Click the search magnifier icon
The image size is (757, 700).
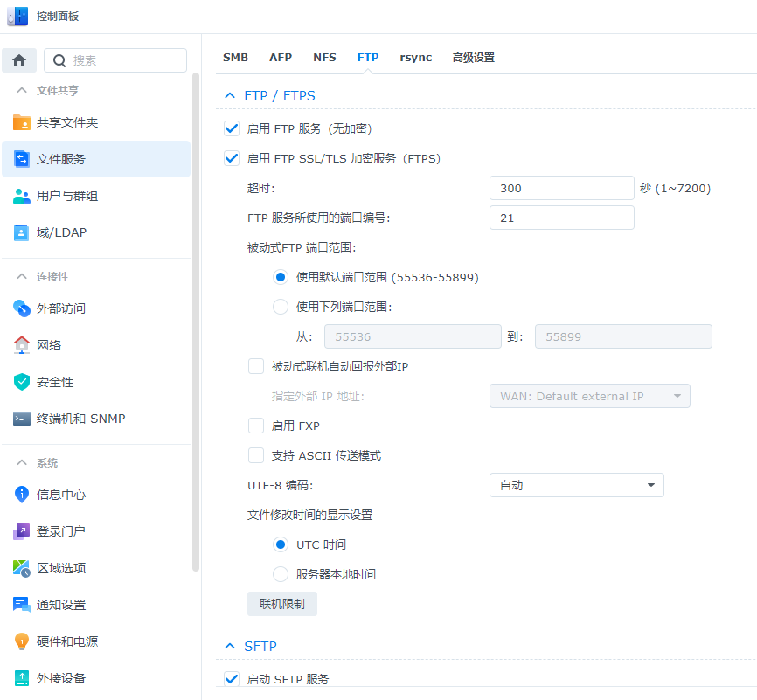[59, 61]
